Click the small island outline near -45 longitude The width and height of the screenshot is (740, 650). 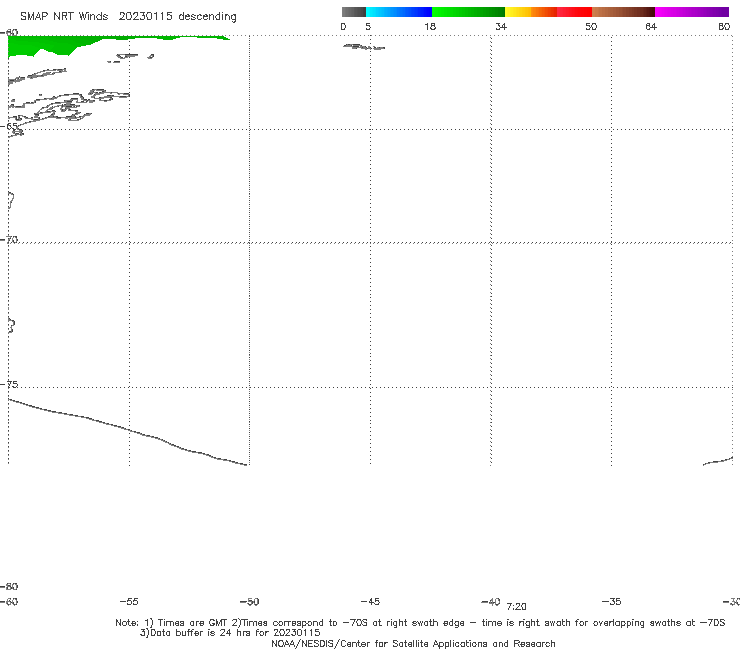[364, 47]
